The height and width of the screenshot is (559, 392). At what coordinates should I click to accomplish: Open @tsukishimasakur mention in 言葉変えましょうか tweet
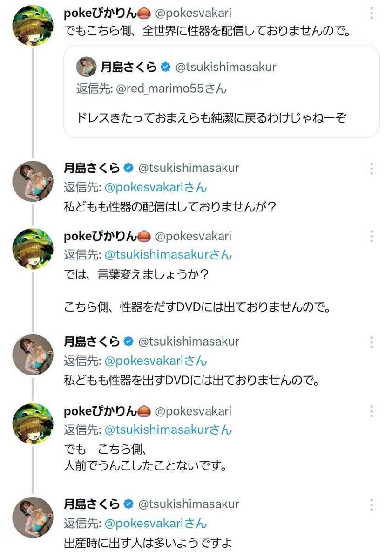tap(168, 255)
